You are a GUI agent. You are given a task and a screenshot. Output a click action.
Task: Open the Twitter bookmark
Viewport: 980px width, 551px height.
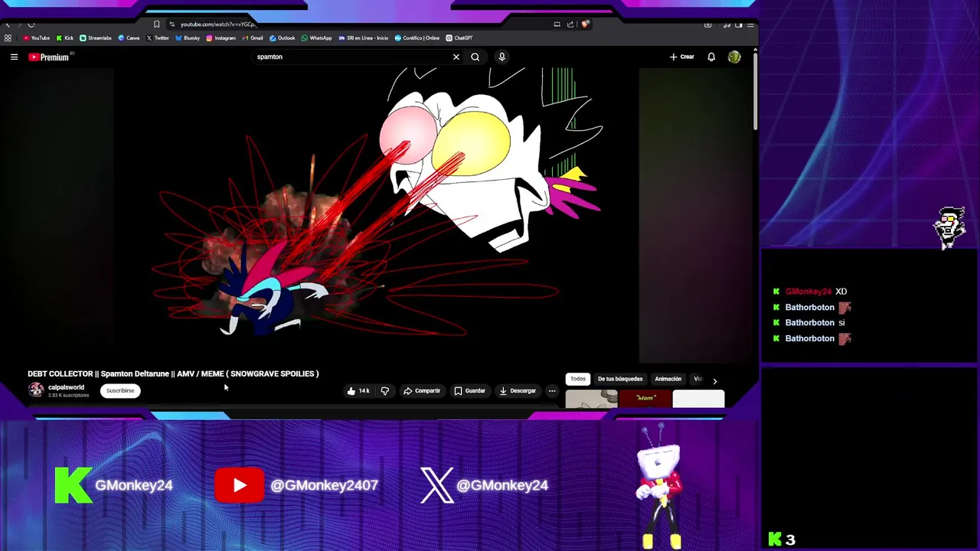(x=158, y=38)
